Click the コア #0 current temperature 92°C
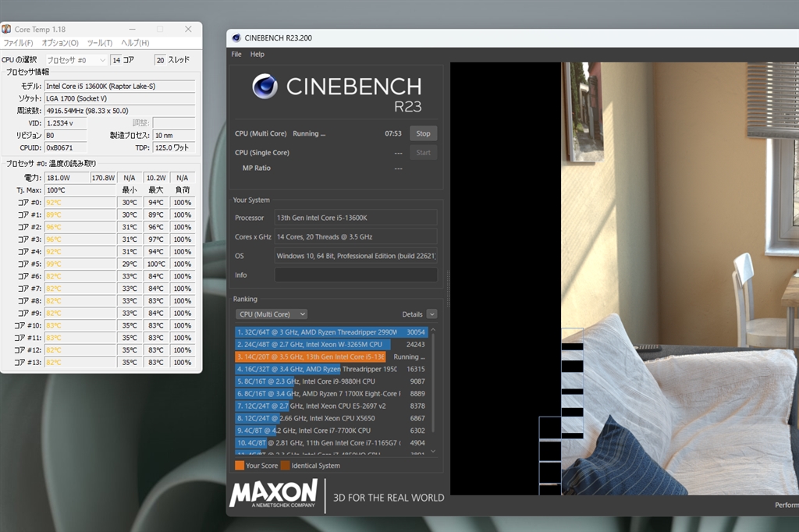 [x=80, y=202]
